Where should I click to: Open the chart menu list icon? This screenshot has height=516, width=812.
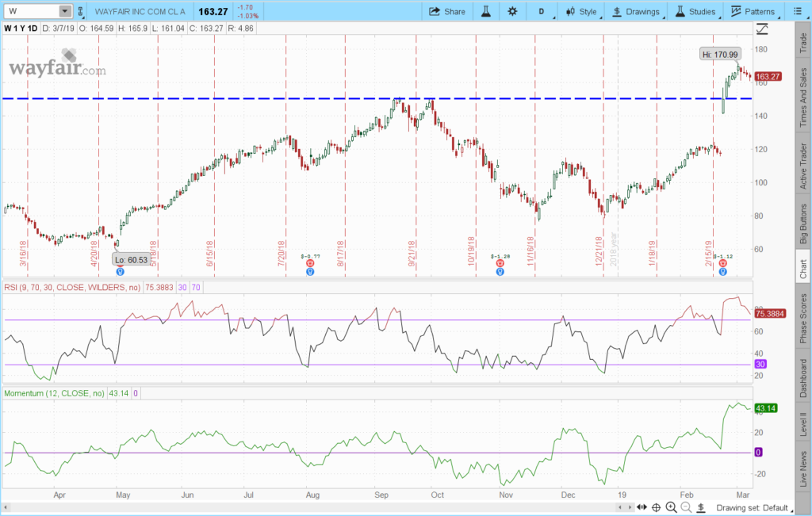tap(799, 11)
